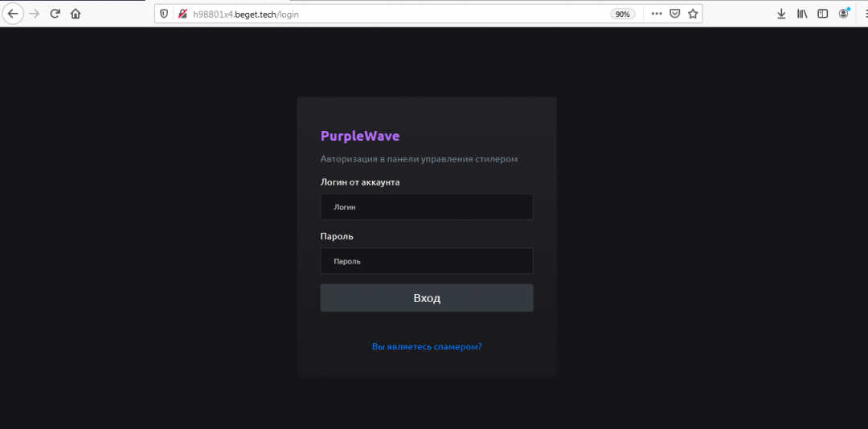Bookmark this page with the star
Screen dimensions: 868x429
point(693,14)
